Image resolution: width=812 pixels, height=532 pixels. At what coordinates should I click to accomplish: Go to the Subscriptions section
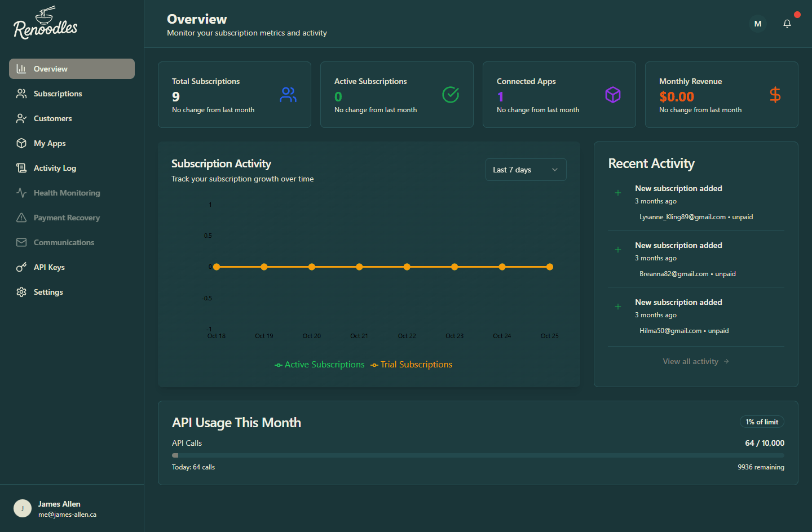click(x=58, y=94)
